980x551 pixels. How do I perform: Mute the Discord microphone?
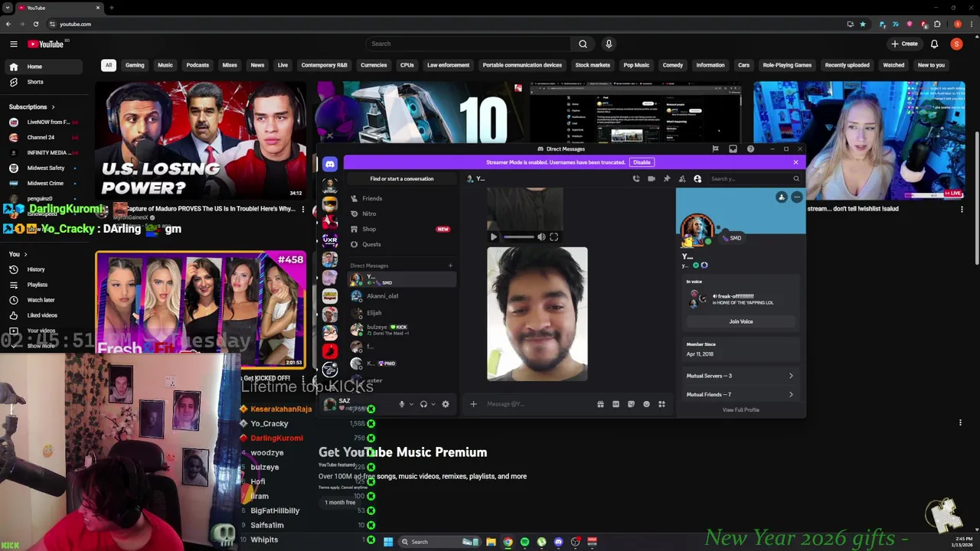tap(401, 404)
